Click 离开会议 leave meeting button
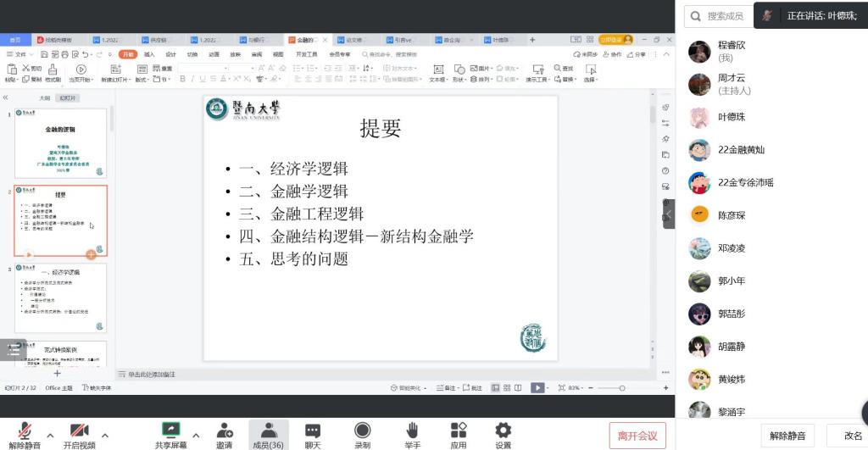 (x=637, y=436)
